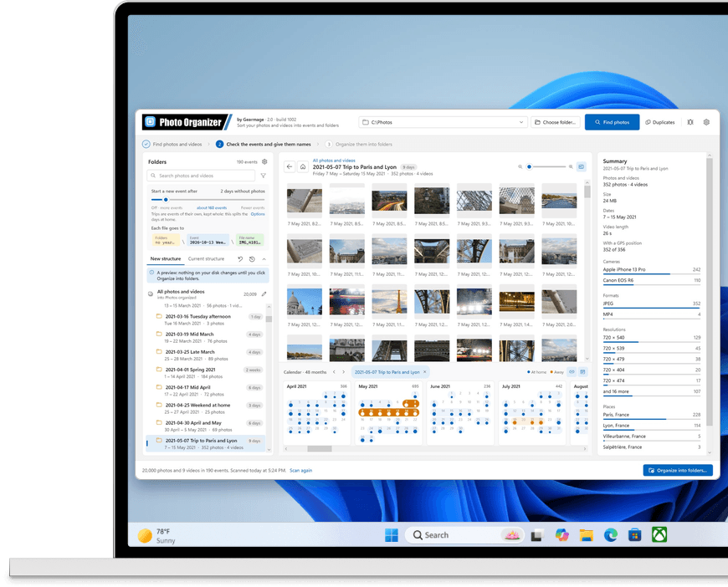Open Copilot from the taskbar
The height and width of the screenshot is (587, 728).
[561, 535]
